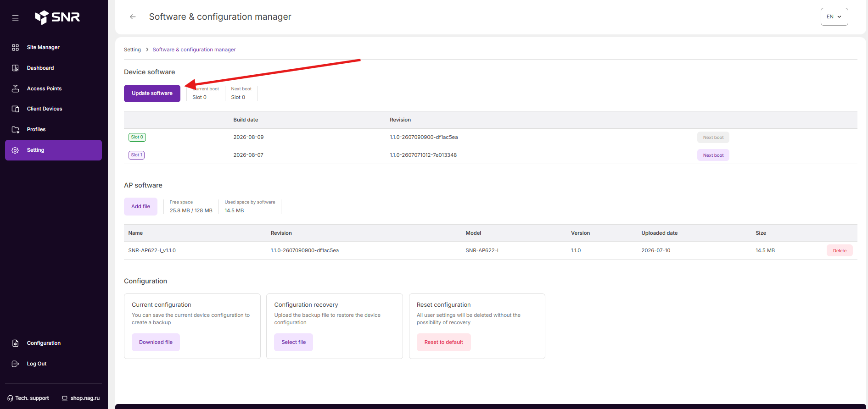Click SNR-AP622-I_v1.1.0 file name
868x409 pixels.
[x=152, y=250]
